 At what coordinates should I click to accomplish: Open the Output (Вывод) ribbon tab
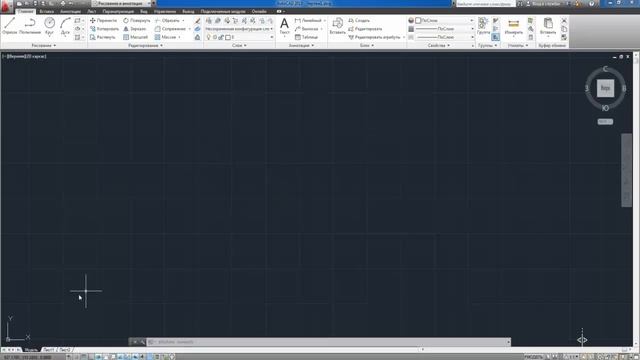click(x=188, y=11)
